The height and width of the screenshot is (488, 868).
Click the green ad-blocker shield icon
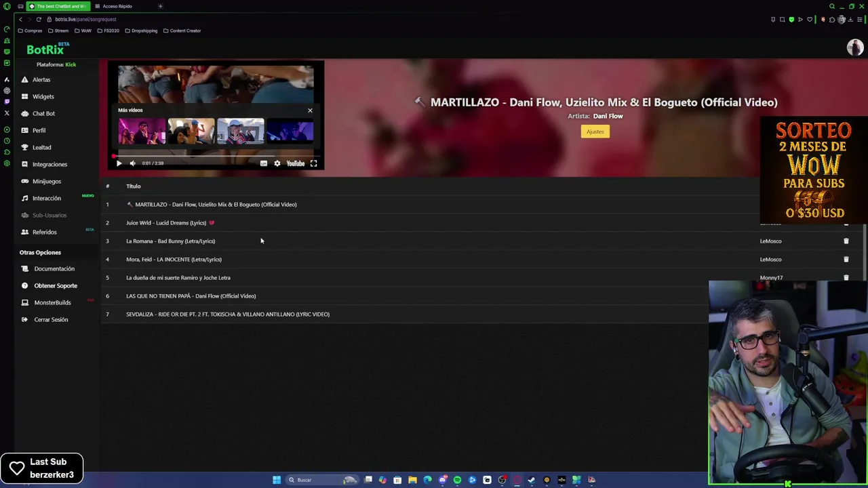791,19
